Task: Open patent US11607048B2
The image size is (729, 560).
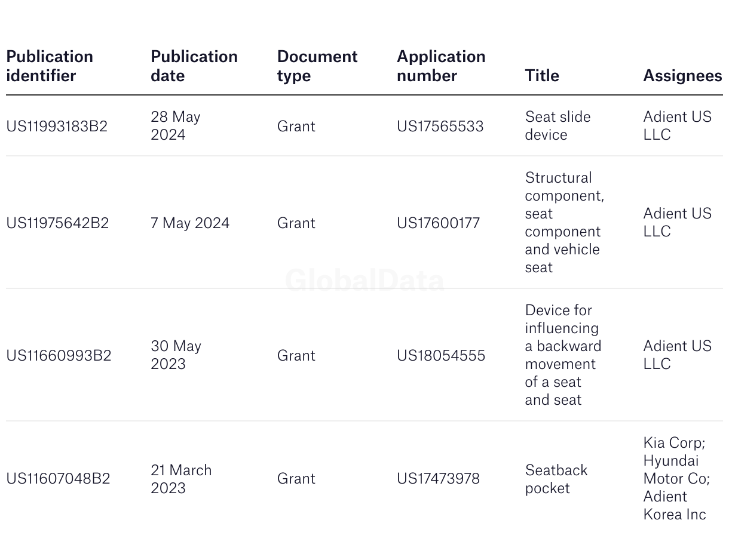Action: [58, 478]
